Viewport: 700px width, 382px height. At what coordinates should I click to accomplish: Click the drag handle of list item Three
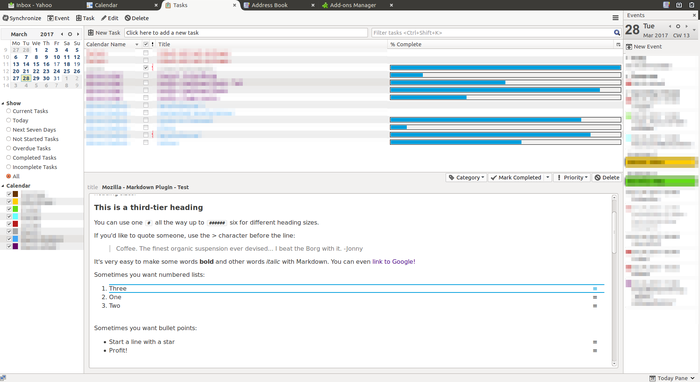(595, 289)
